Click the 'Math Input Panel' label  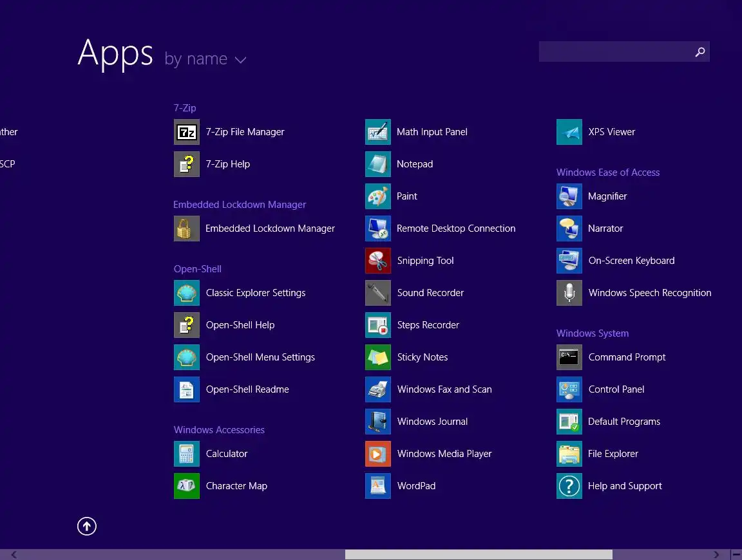432,132
